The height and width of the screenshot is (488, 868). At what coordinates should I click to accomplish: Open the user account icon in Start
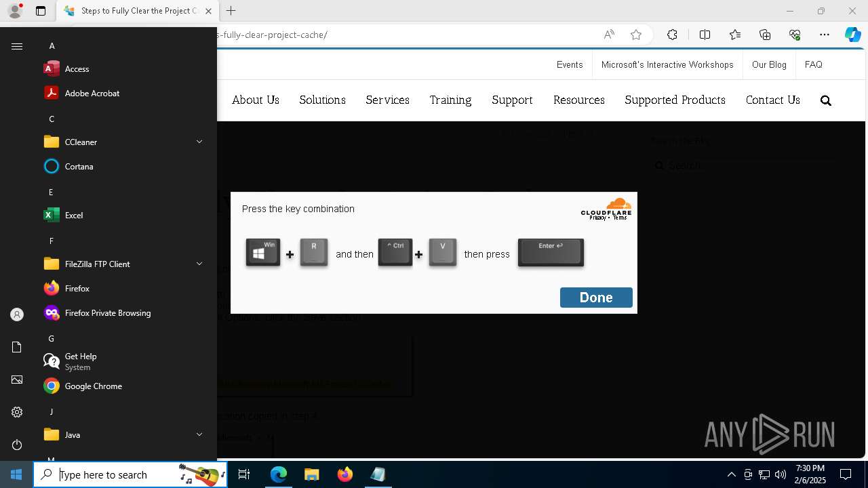(17, 314)
